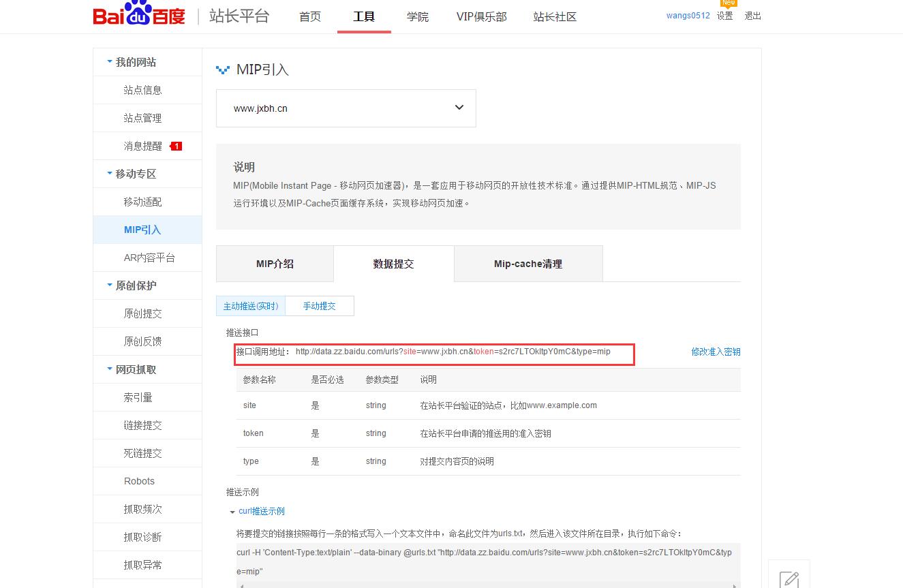
Task: Click the wangs0512 username link
Action: [688, 16]
